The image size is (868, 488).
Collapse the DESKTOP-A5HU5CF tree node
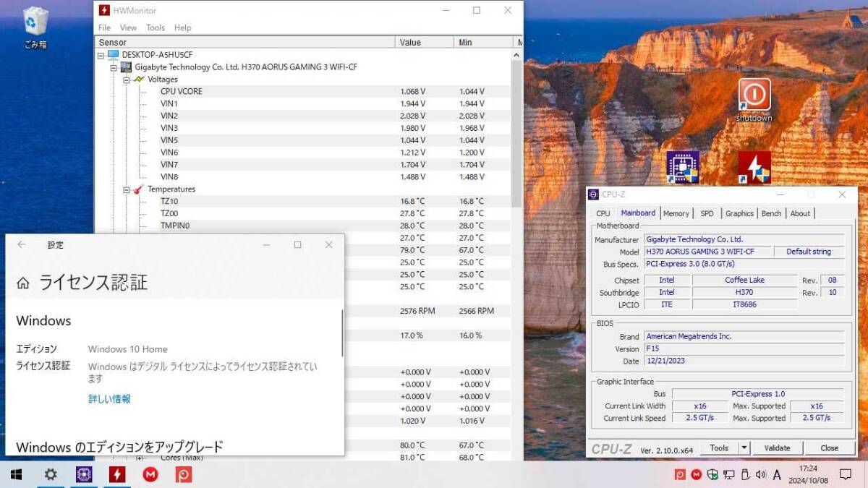[x=101, y=55]
